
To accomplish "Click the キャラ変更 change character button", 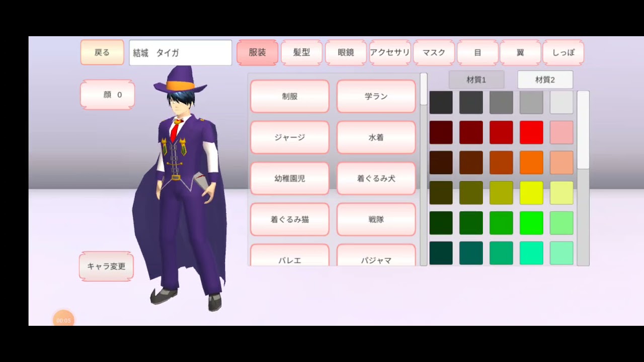I will [x=106, y=266].
